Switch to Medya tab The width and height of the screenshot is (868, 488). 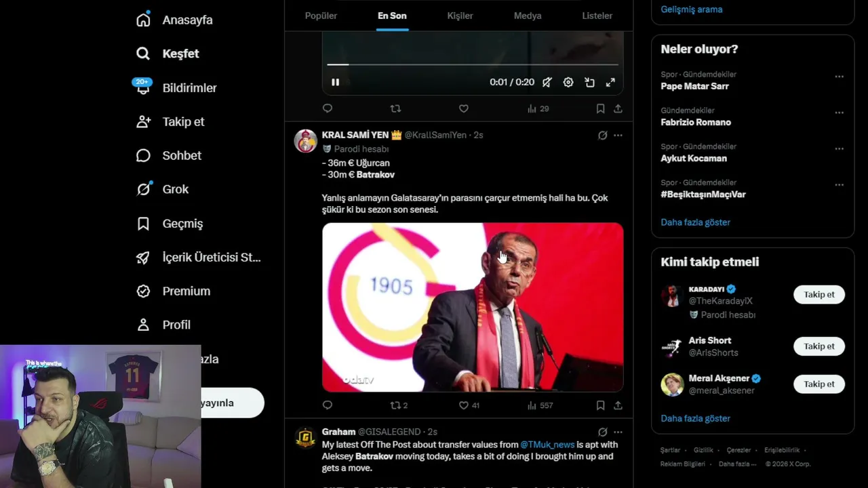pyautogui.click(x=528, y=16)
